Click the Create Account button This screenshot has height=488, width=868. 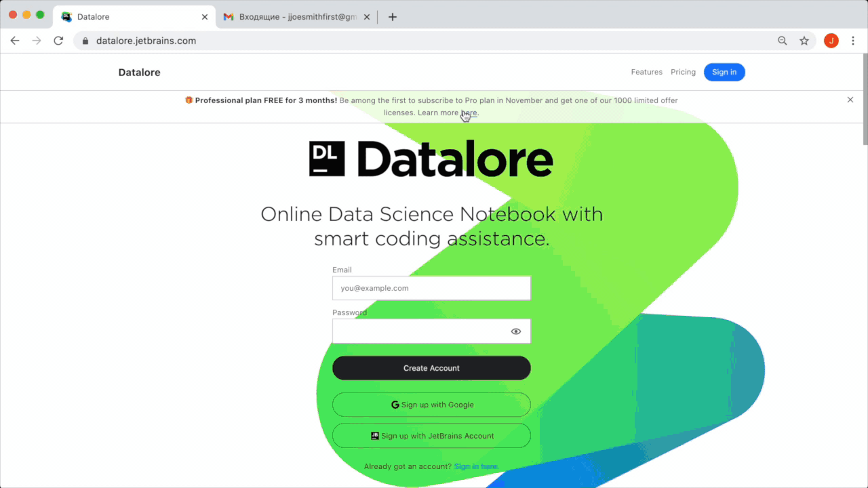(x=431, y=368)
